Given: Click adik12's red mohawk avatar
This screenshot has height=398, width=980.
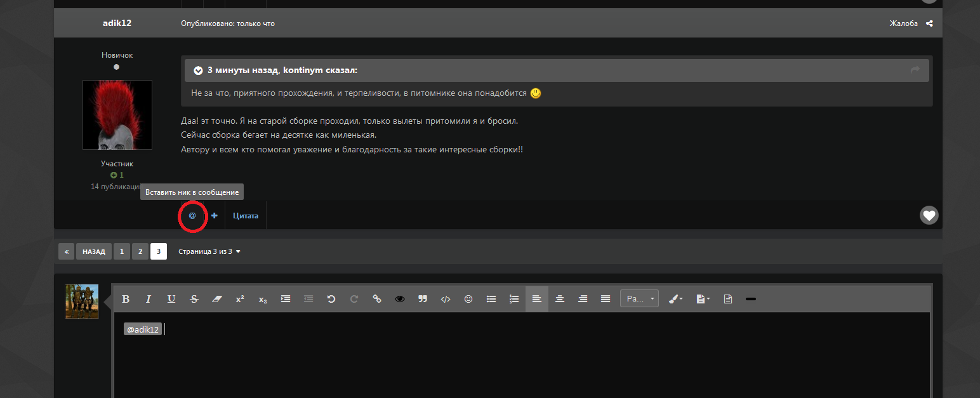Looking at the screenshot, I should pos(117,115).
